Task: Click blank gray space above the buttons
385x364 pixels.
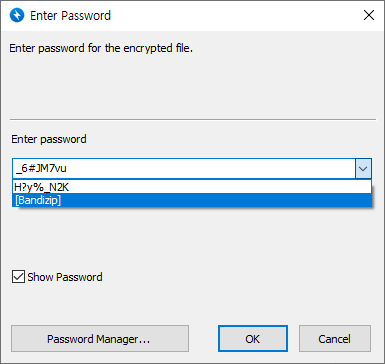Action: coord(193,305)
